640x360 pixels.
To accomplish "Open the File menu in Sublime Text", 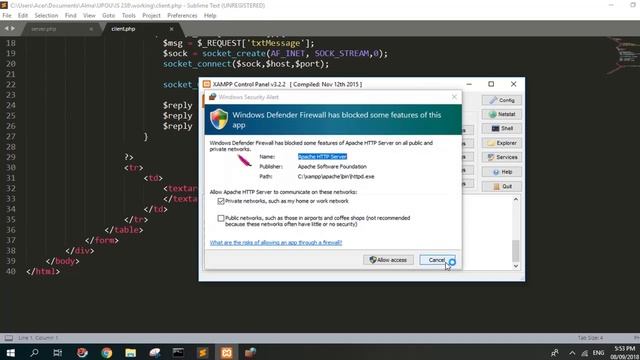I will coord(7,16).
